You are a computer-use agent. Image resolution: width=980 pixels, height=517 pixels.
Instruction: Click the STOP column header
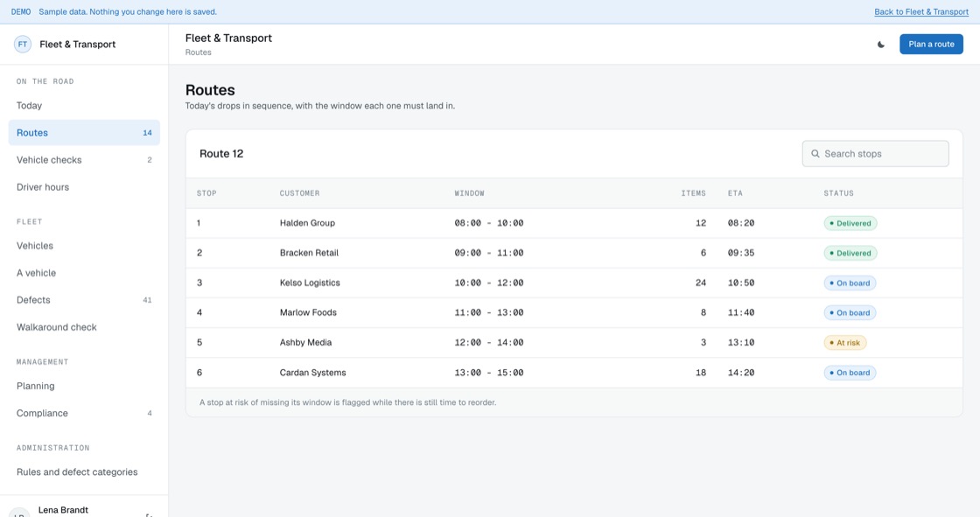click(x=206, y=193)
